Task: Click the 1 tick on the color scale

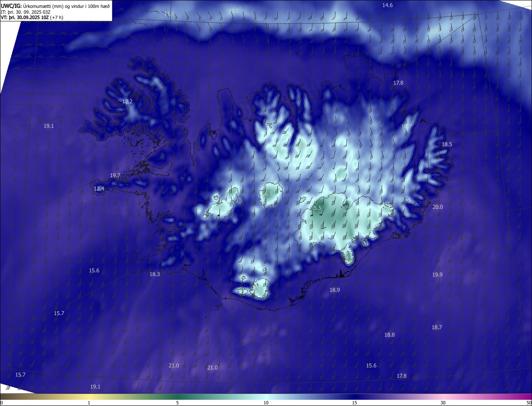Action: point(89,403)
